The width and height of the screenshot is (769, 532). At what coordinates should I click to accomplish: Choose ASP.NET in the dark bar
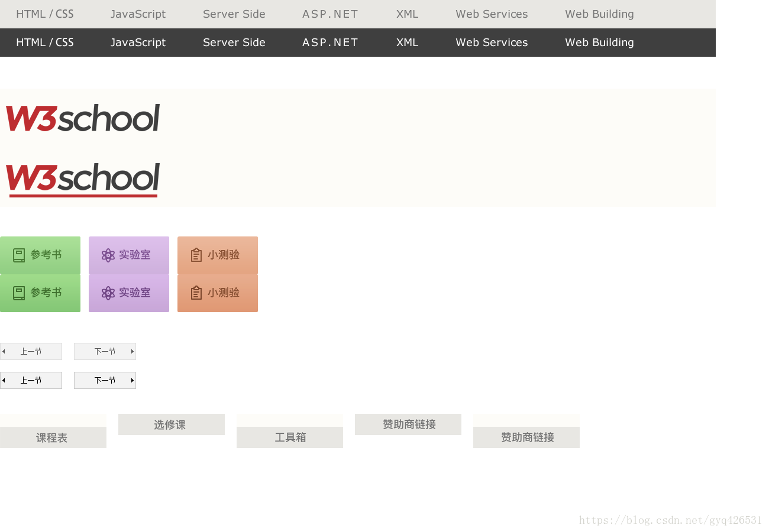(x=330, y=43)
